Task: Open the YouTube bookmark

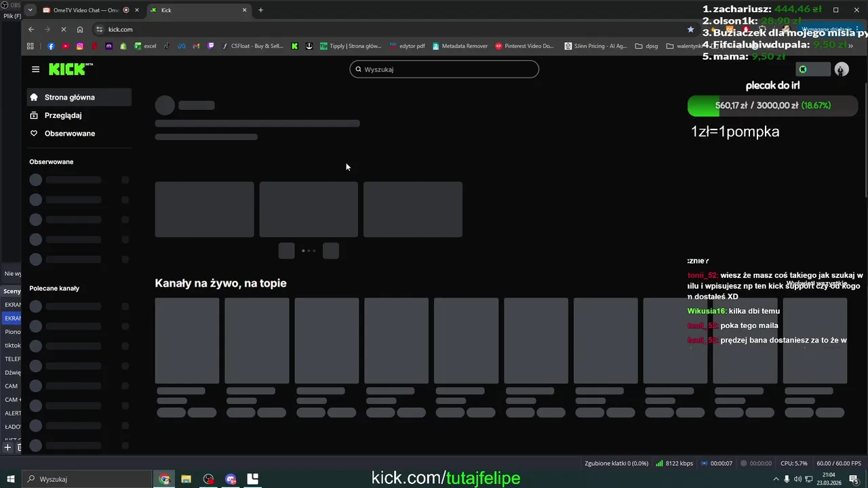Action: tap(65, 46)
